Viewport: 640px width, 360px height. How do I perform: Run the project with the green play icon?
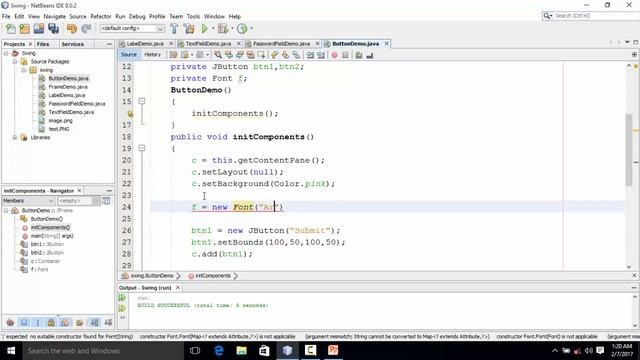pos(204,29)
